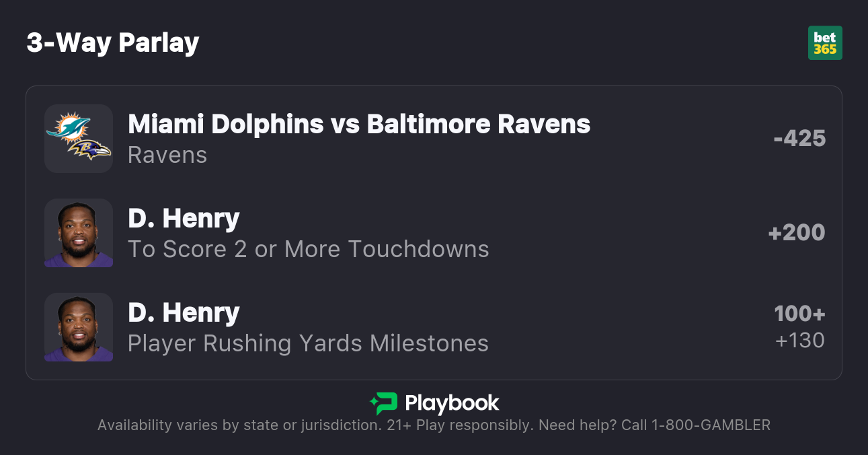Click the Ravens pick label
The height and width of the screenshot is (455, 868).
pos(167,155)
